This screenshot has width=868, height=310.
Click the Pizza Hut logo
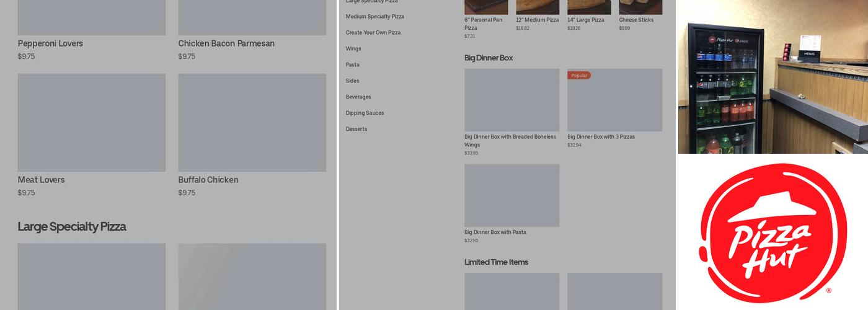click(x=773, y=233)
